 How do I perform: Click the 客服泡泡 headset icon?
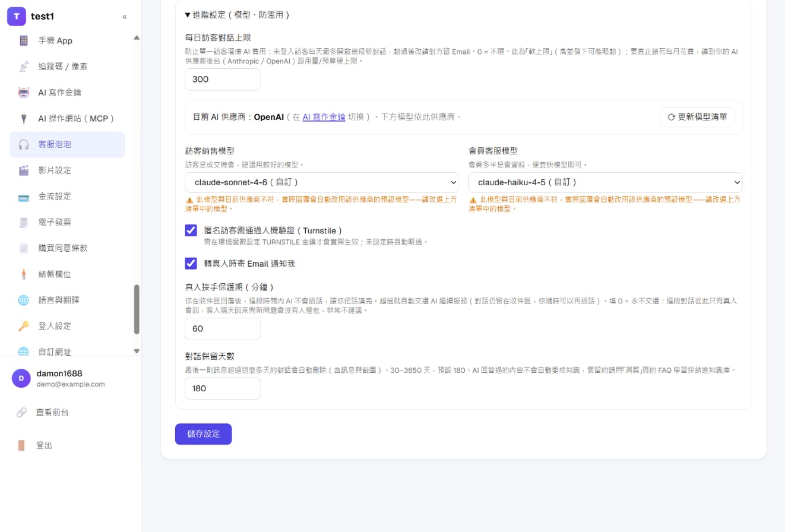click(x=24, y=144)
